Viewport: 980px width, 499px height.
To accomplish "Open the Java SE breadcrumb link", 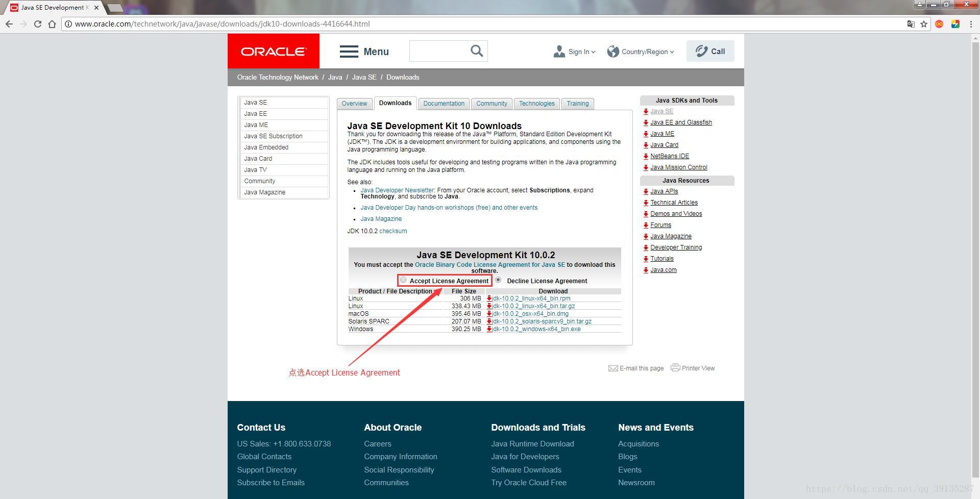I will [x=364, y=78].
